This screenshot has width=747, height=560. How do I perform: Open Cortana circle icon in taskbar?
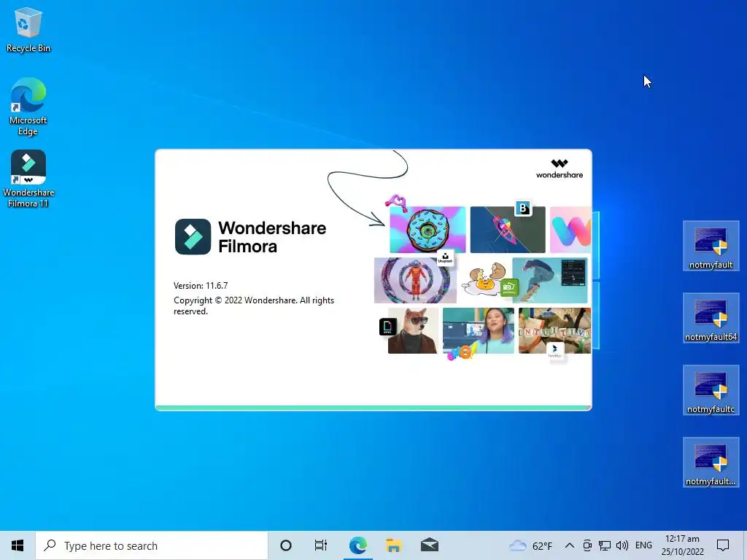286,545
